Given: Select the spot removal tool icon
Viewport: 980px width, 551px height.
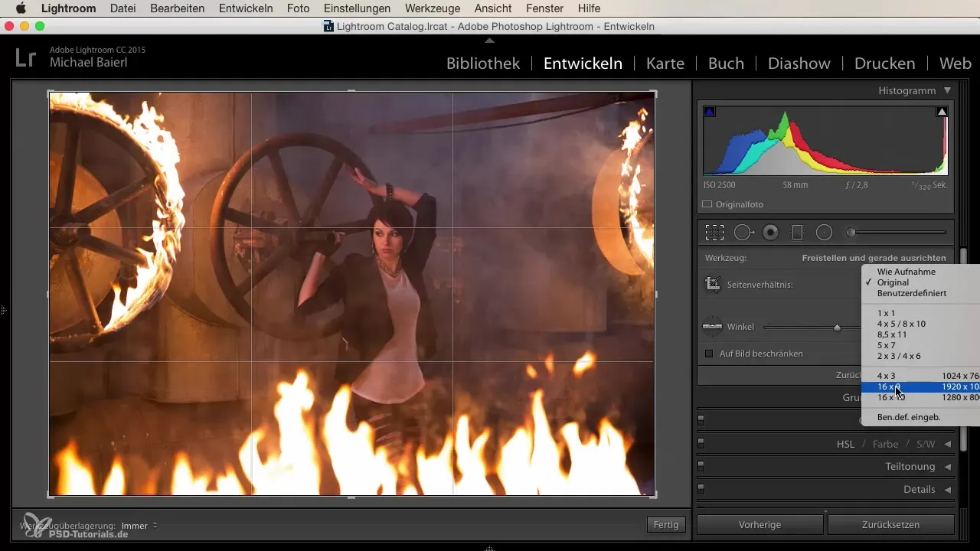Looking at the screenshot, I should pyautogui.click(x=743, y=232).
